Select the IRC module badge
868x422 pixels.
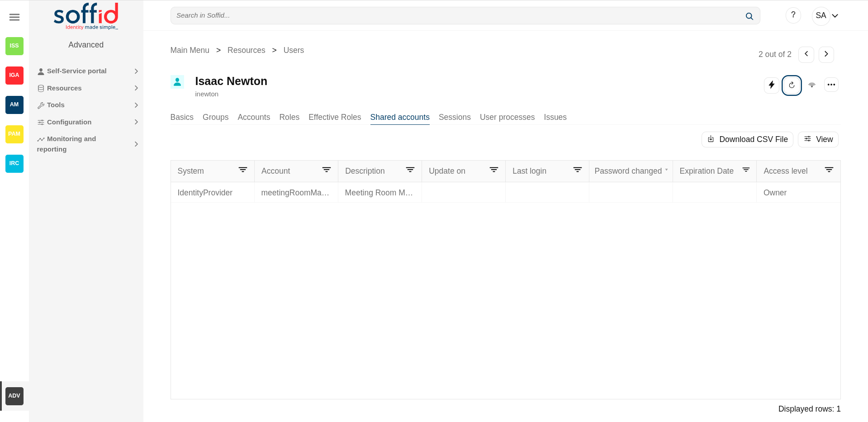tap(14, 163)
